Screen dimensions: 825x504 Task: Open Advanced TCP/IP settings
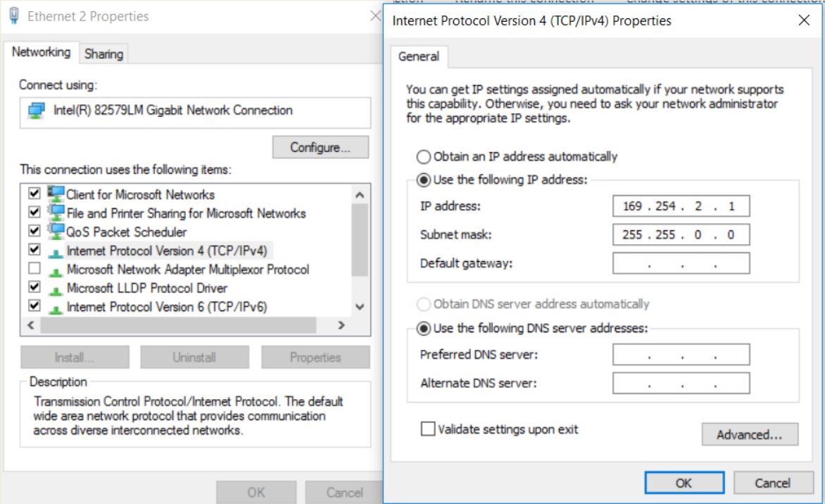click(x=749, y=434)
